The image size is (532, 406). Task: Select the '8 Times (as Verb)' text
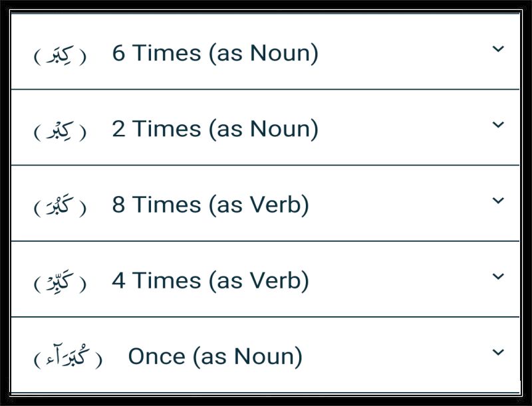tap(210, 205)
